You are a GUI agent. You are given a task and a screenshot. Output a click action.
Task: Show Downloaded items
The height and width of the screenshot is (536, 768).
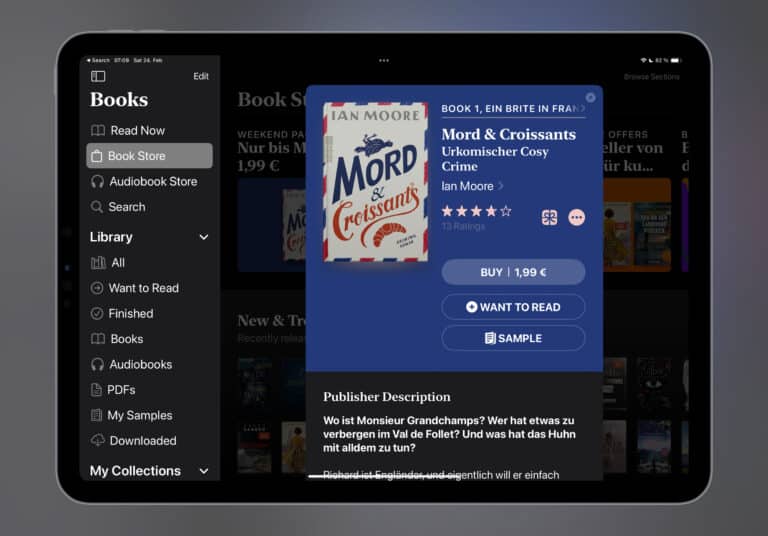click(x=142, y=441)
